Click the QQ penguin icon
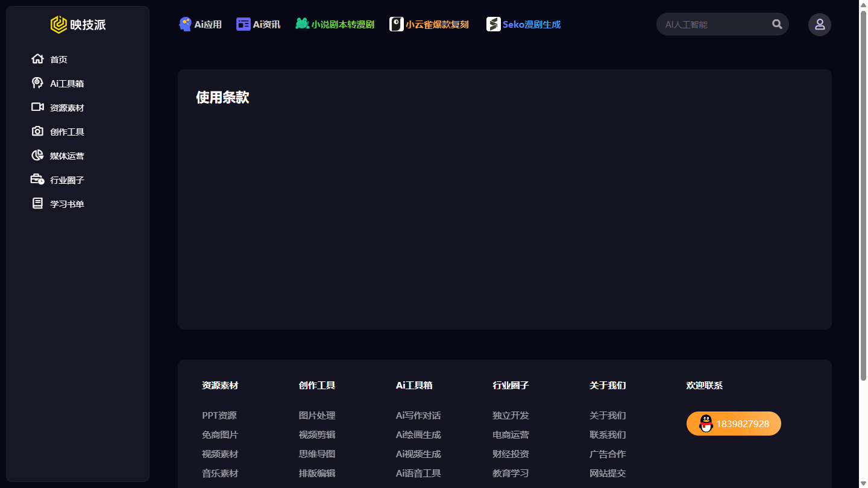Screen dimensions: 868x488 (x=706, y=424)
